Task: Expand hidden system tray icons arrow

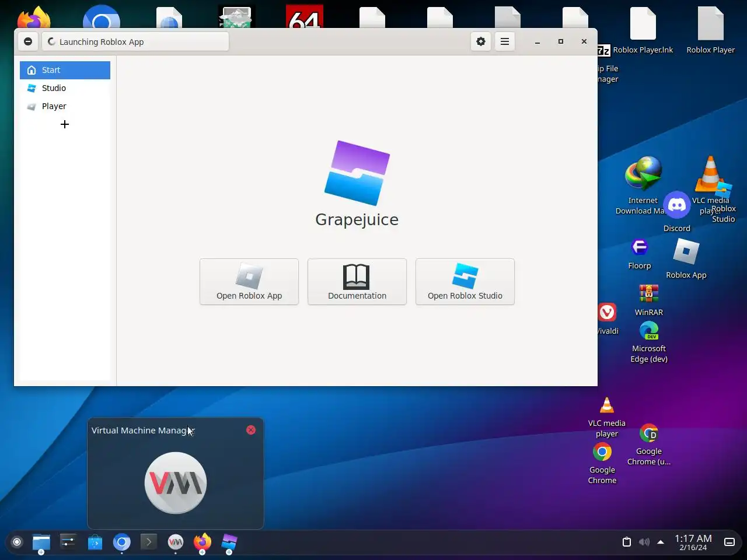Action: coord(661,542)
